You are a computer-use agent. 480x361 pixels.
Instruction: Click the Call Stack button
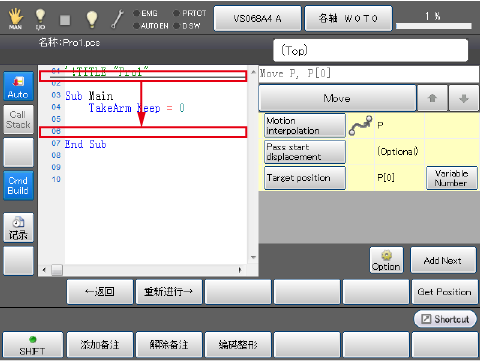coord(19,119)
